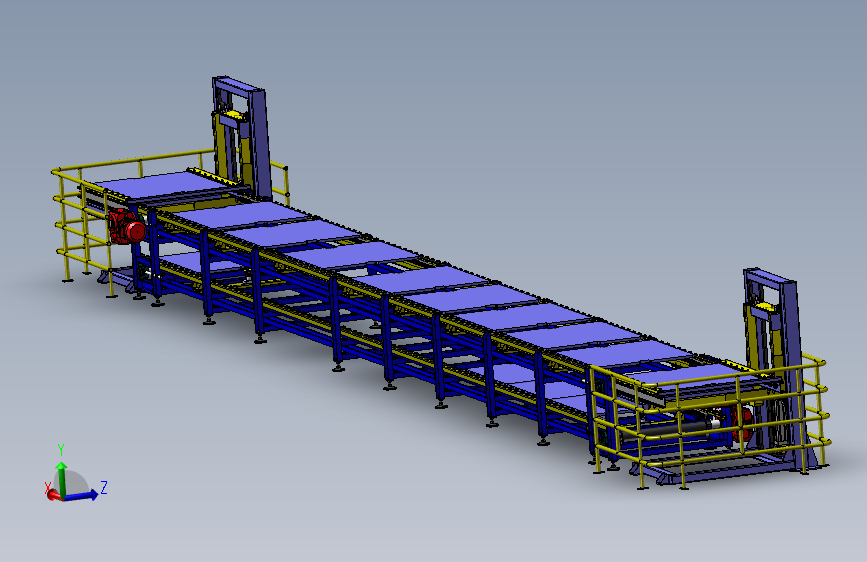867x562 pixels.
Task: Click the blue Z axis arrow of the triad
Action: pos(81,496)
